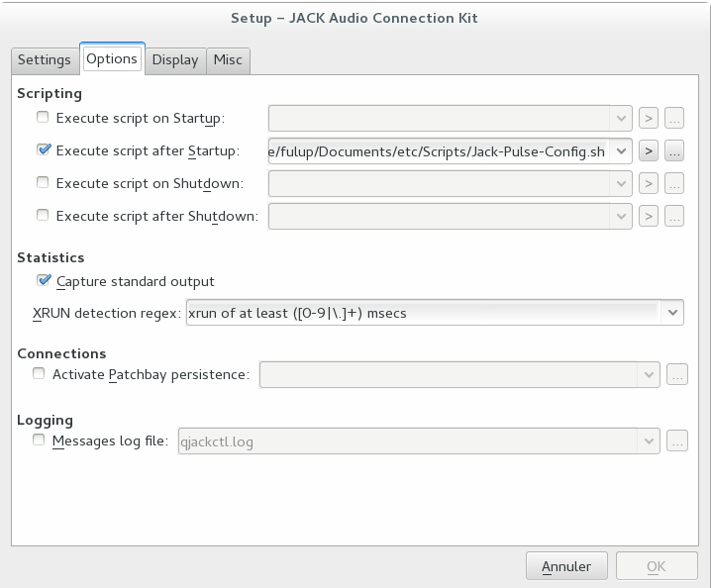This screenshot has height=588, width=711.
Task: Click the '>' button for script after Startup
Action: 649,151
